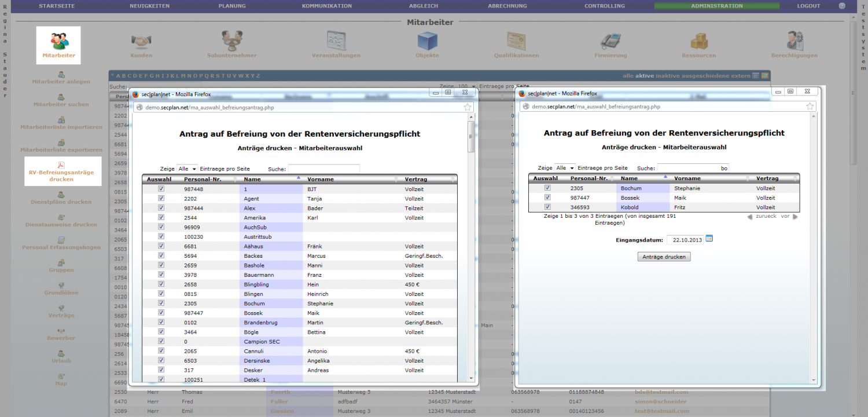Open the KOMMUNIKATION menu
Viewport: 868px width, 417px height.
[x=327, y=6]
